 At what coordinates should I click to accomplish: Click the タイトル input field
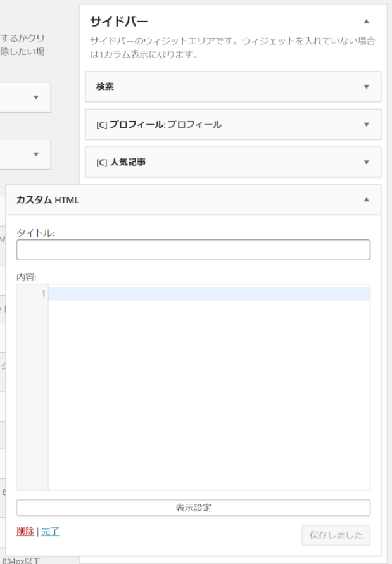tap(193, 249)
